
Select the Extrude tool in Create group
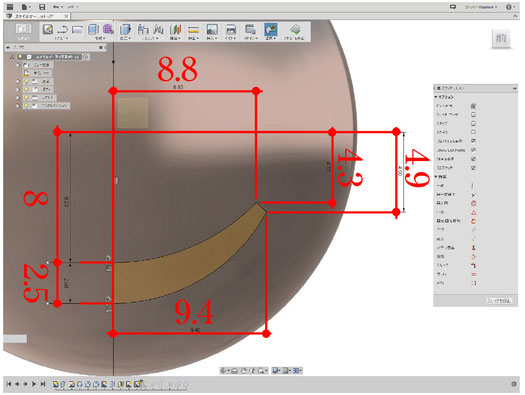coord(93,29)
